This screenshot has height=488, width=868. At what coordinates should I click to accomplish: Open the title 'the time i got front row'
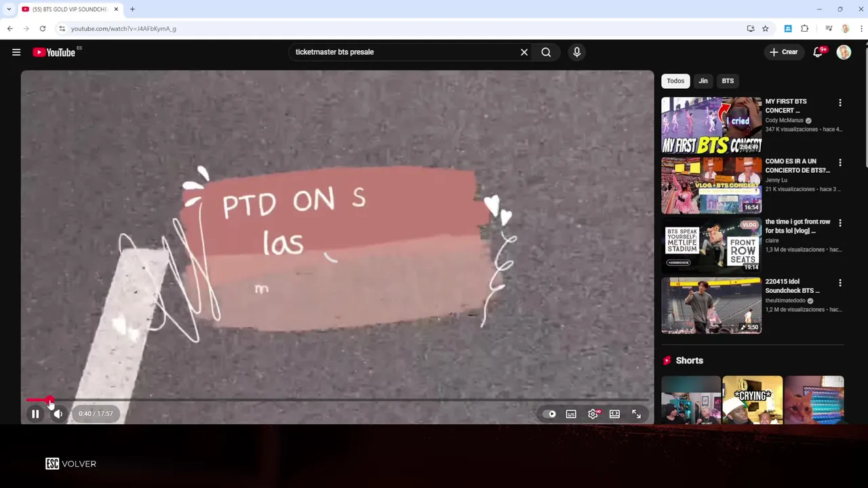click(797, 226)
